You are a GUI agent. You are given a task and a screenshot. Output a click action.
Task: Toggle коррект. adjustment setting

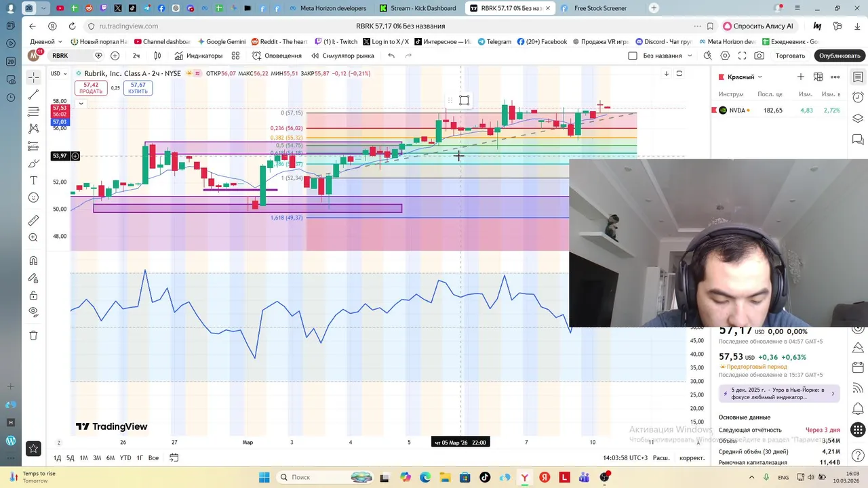pos(692,457)
